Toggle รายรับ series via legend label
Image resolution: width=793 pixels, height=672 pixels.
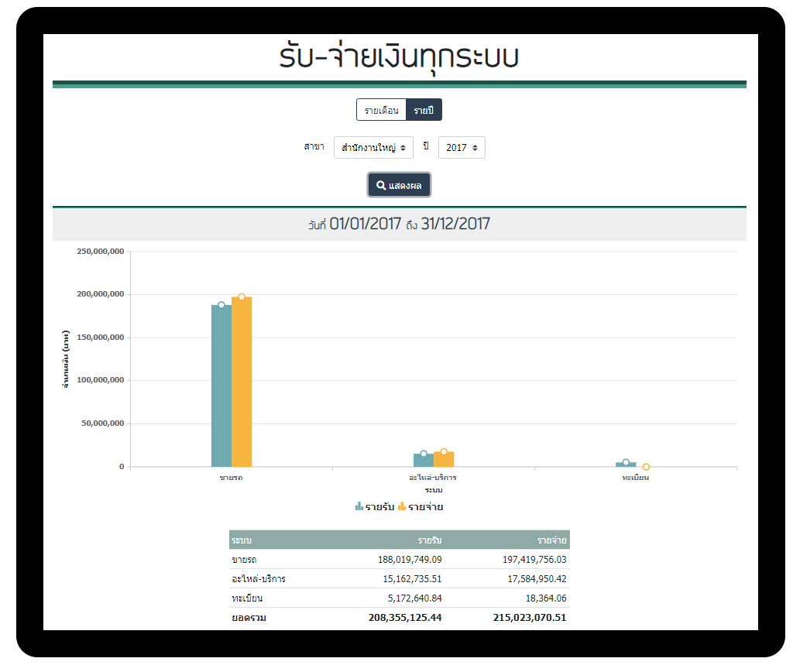click(379, 507)
